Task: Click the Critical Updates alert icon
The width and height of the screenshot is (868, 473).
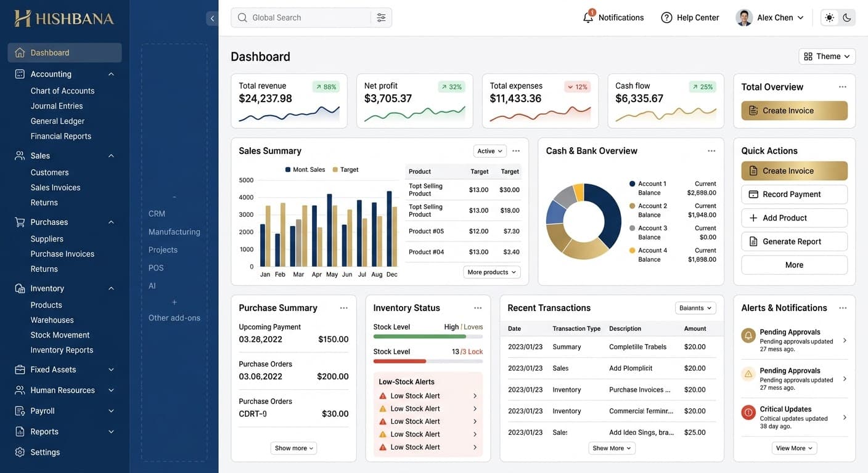Action: tap(748, 413)
